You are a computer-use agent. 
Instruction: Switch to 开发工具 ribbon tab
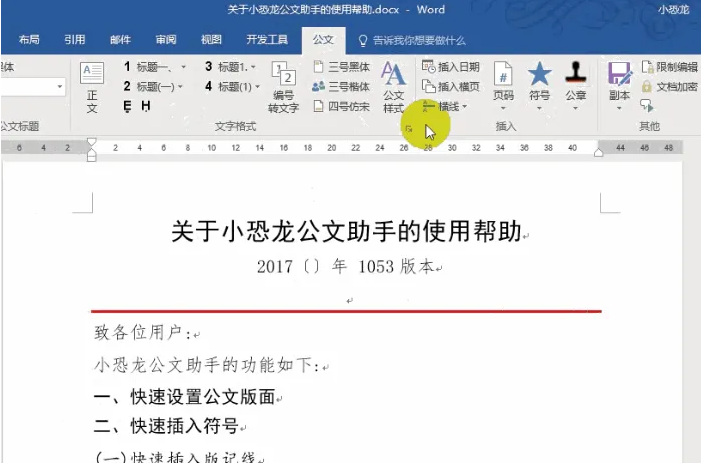(267, 40)
